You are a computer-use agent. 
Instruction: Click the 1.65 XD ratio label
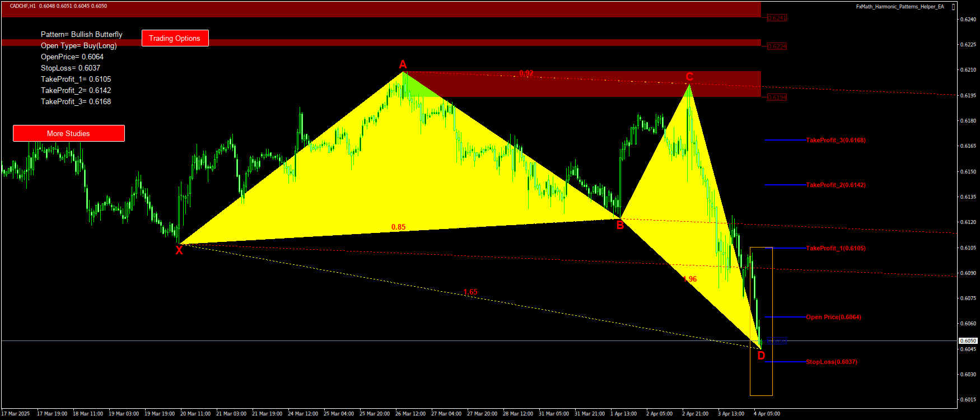pos(470,292)
